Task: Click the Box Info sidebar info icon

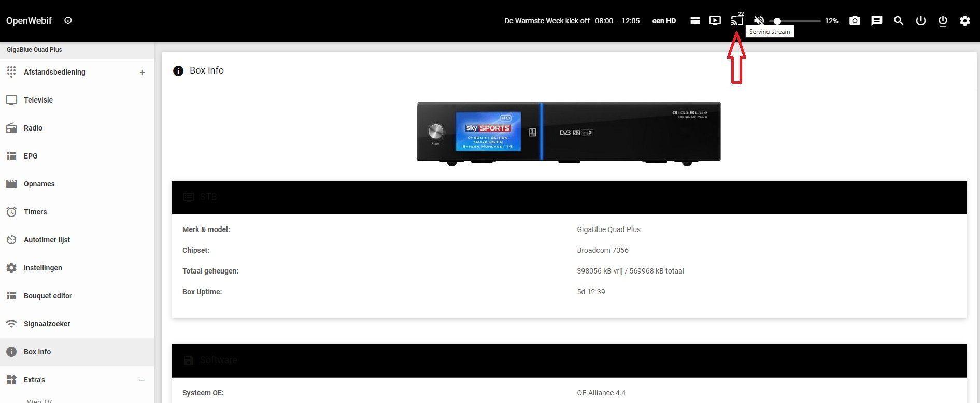Action: [11, 352]
